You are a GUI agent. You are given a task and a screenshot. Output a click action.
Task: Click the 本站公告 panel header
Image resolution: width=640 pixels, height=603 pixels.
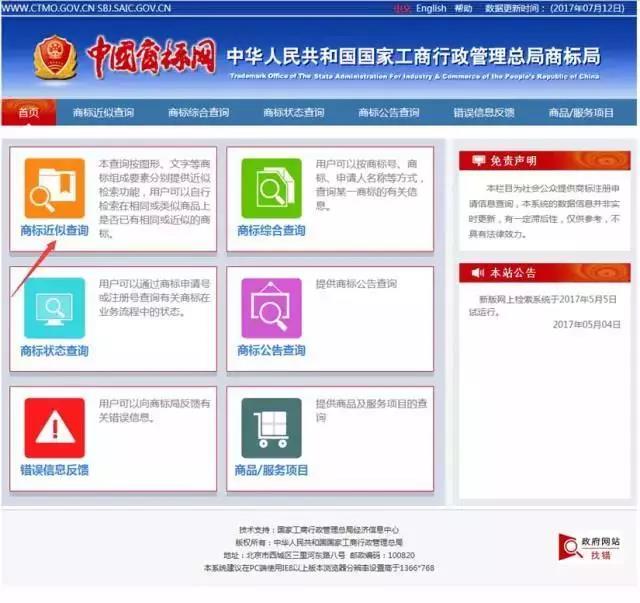click(x=544, y=273)
